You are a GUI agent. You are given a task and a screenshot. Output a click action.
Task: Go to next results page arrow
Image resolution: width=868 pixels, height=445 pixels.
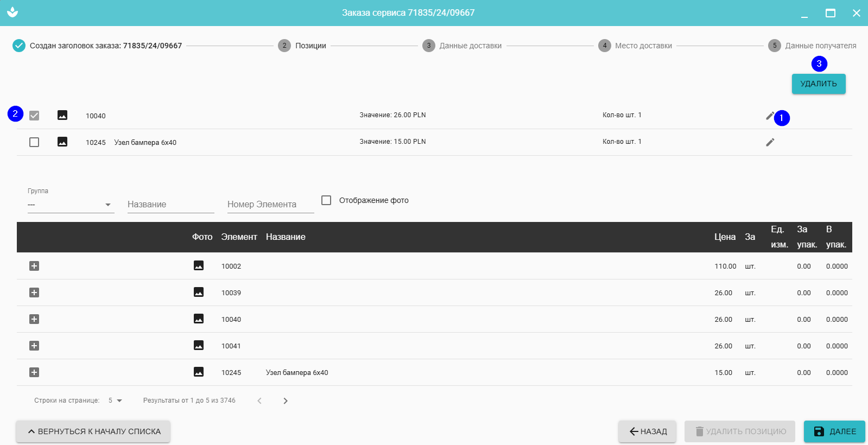pos(286,401)
